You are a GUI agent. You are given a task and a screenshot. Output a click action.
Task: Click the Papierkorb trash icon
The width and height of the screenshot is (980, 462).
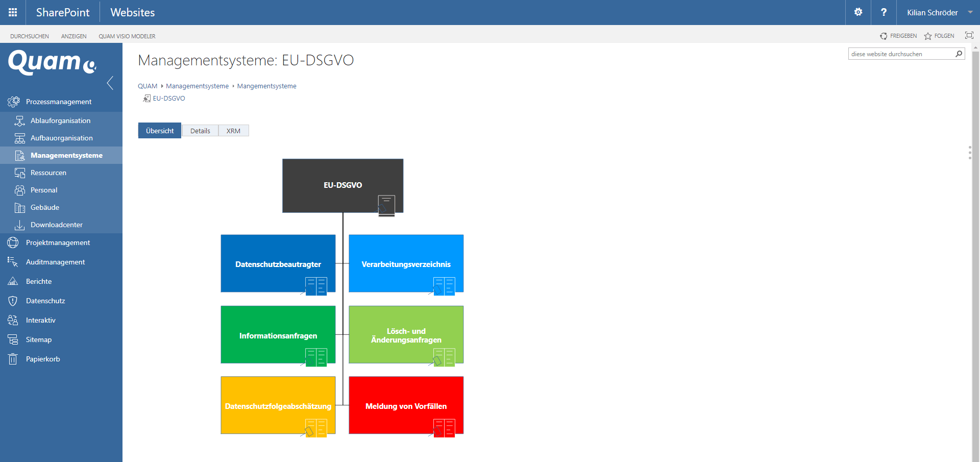click(x=13, y=359)
